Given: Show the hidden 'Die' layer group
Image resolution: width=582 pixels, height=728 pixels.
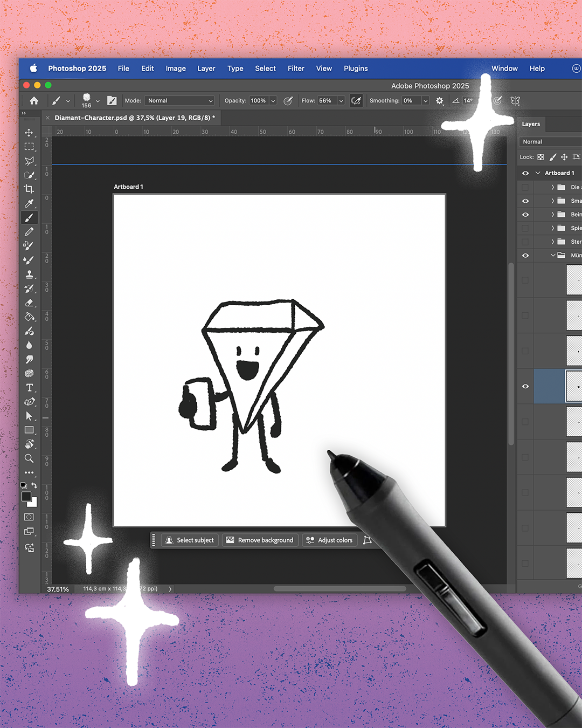Looking at the screenshot, I should pos(525,187).
